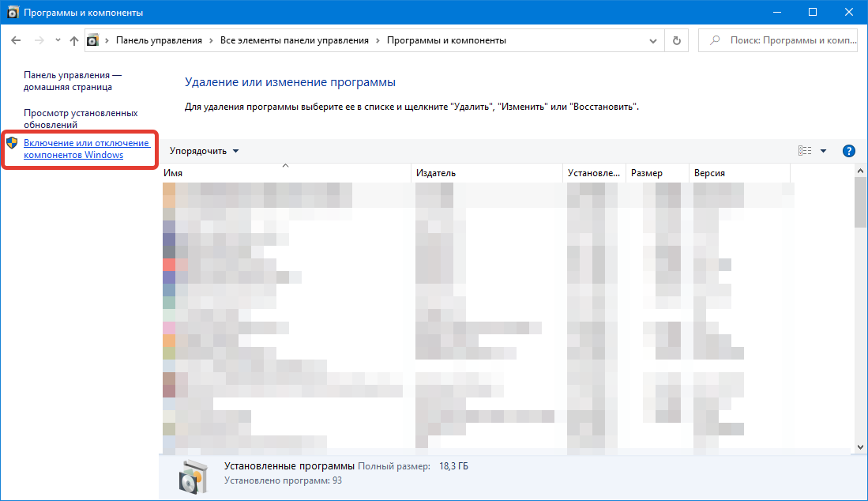The height and width of the screenshot is (501, 868).
Task: Open the address bar history dropdown arrow
Action: 652,40
